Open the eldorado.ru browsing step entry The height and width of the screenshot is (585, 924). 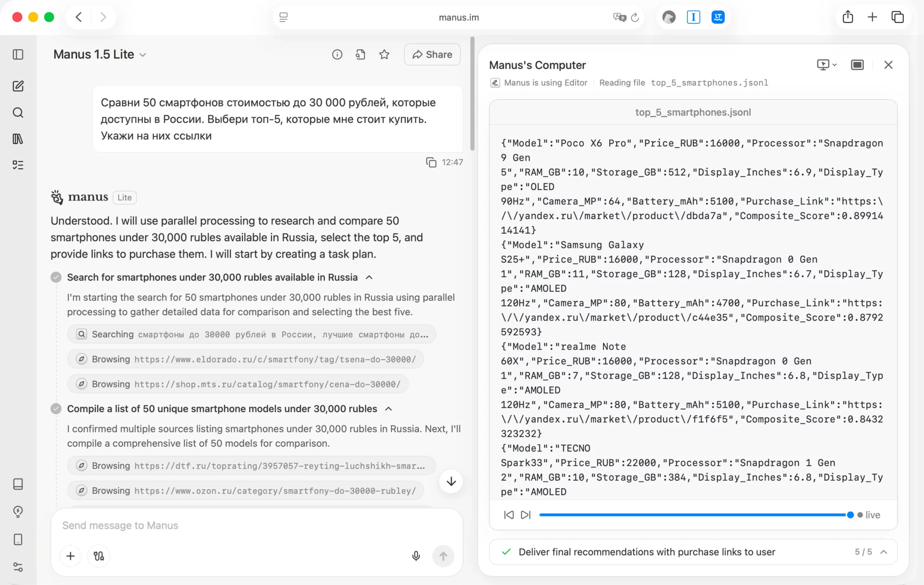245,359
